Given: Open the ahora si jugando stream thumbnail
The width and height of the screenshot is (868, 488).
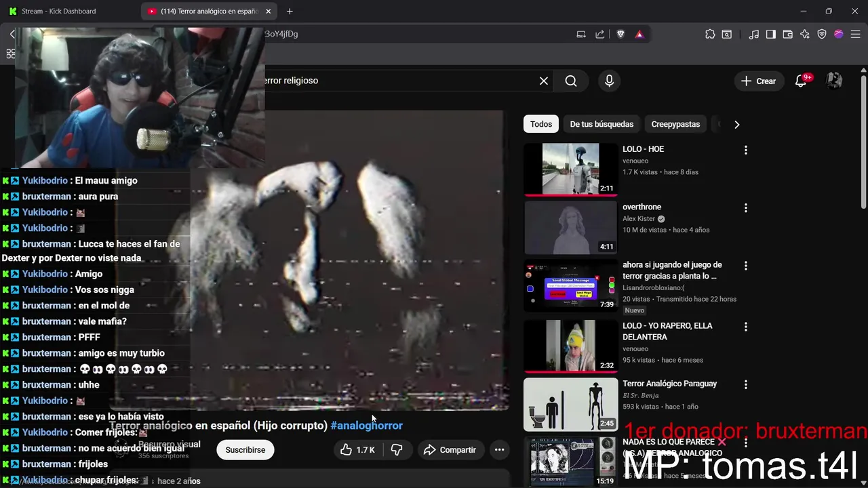Looking at the screenshot, I should coord(571,285).
